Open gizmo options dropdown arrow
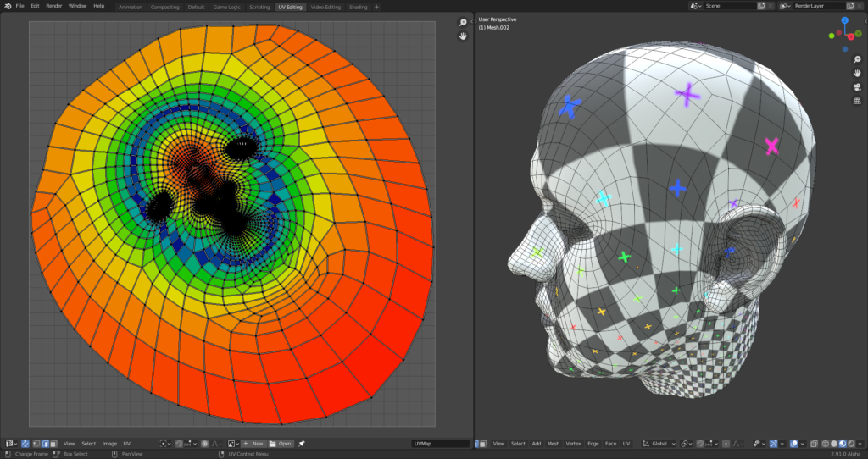868x459 pixels. pyautogui.click(x=782, y=444)
